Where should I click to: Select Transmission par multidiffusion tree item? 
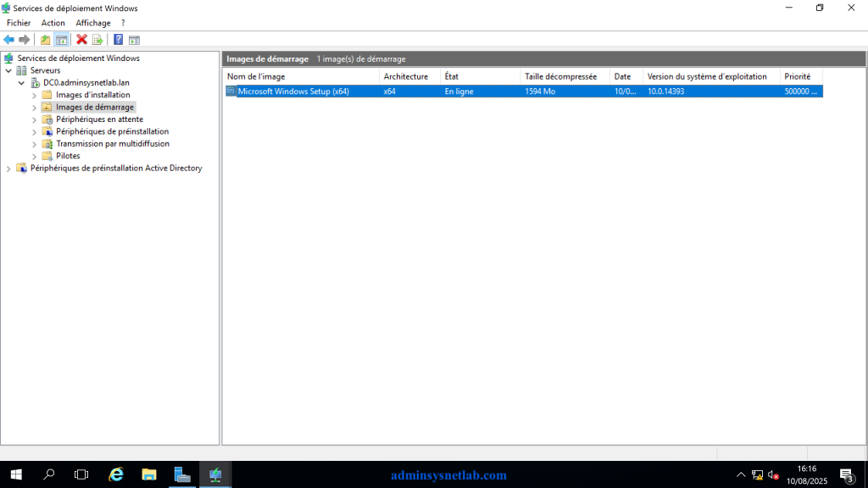[113, 144]
